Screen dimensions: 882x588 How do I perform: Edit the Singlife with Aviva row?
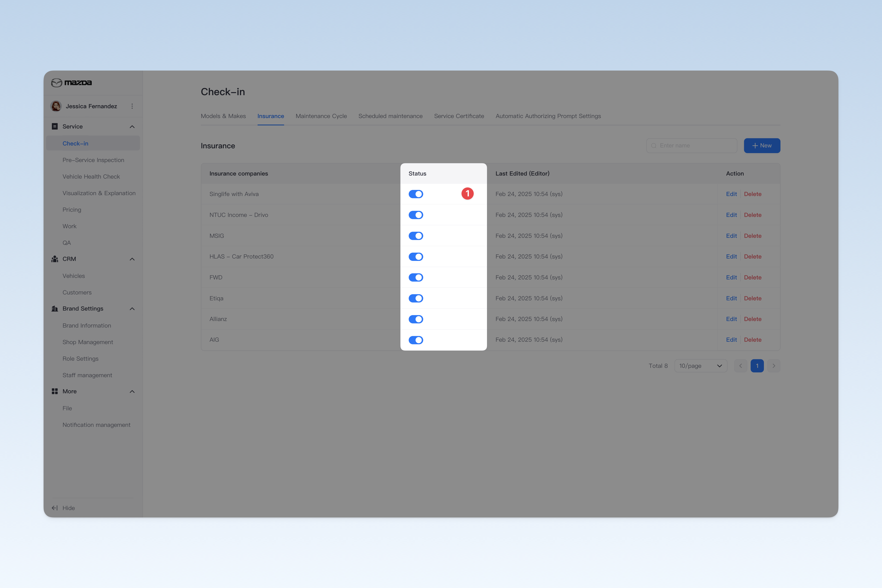coord(731,194)
